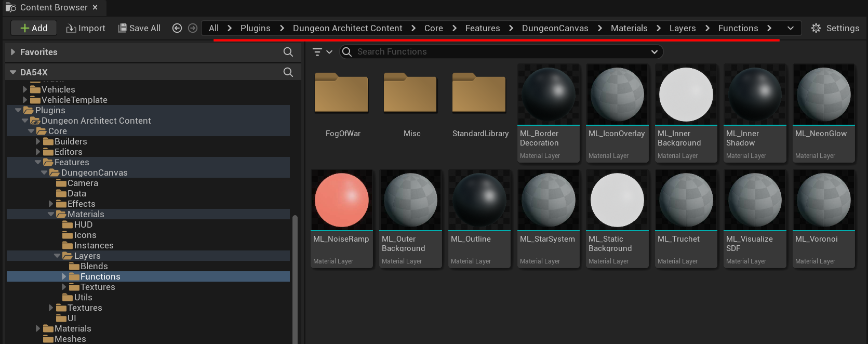Click the search icon beside DA54X
This screenshot has width=868, height=344.
[x=288, y=72]
